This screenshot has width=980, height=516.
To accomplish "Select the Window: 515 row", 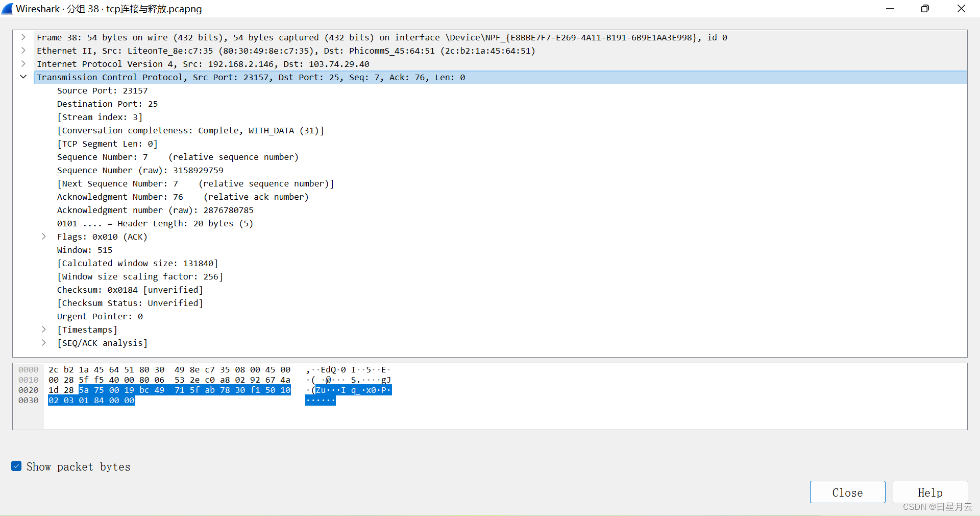I will click(85, 250).
